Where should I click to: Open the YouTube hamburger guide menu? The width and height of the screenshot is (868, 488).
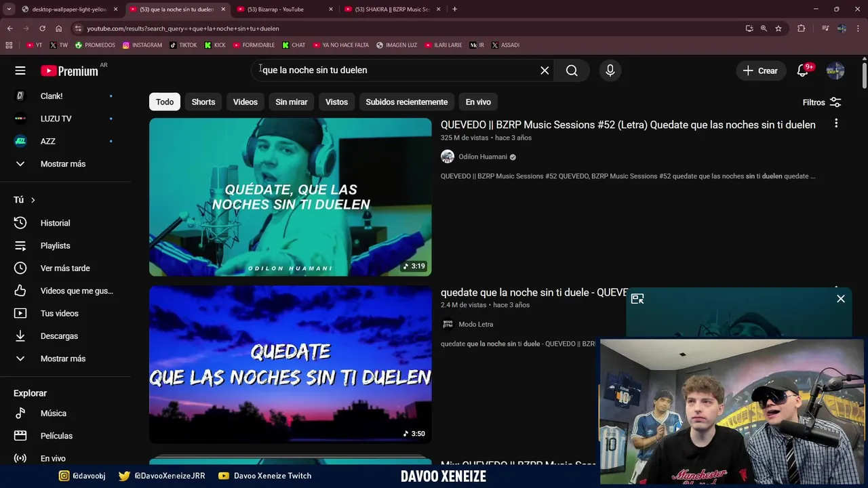click(20, 70)
